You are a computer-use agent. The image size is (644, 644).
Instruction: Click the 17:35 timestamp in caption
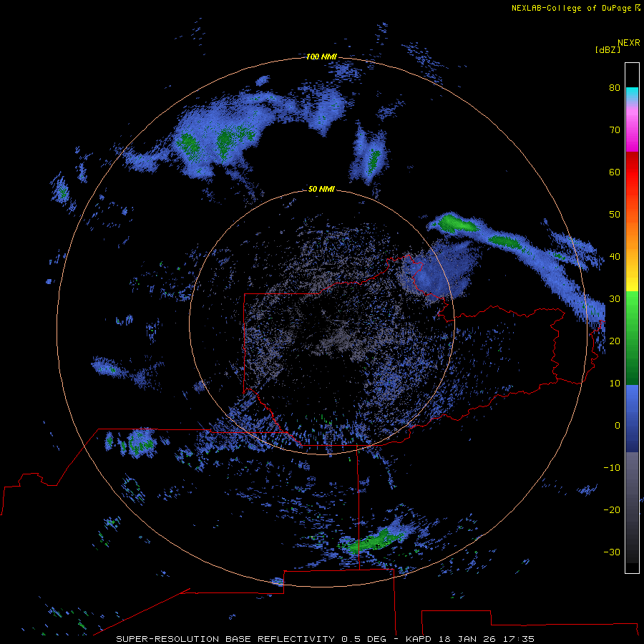(519, 639)
